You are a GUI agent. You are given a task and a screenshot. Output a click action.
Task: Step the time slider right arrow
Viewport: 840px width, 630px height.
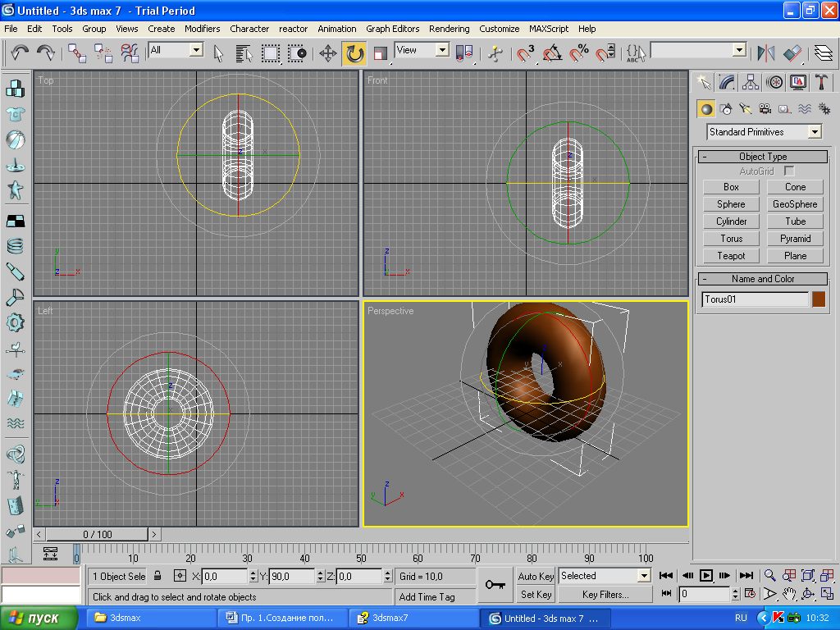tap(153, 534)
